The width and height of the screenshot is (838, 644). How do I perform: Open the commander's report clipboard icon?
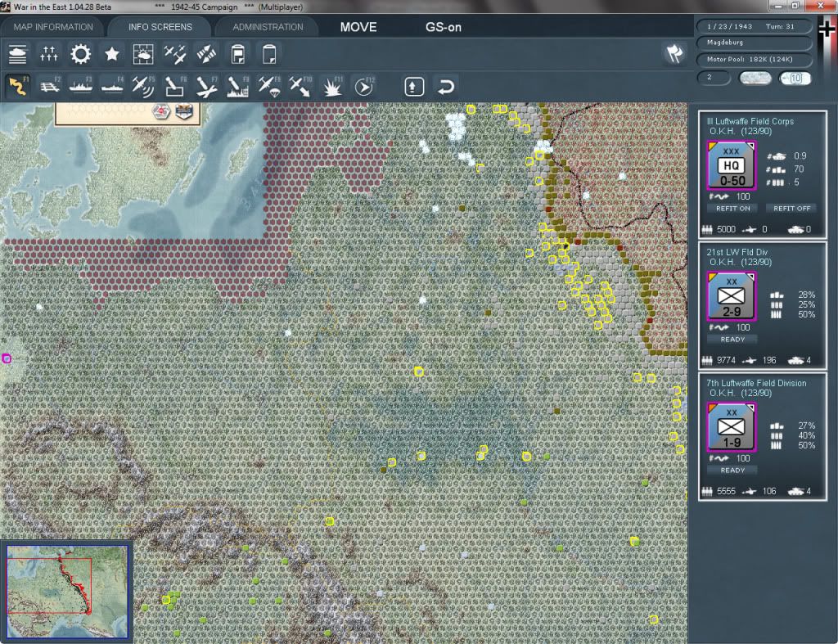238,54
